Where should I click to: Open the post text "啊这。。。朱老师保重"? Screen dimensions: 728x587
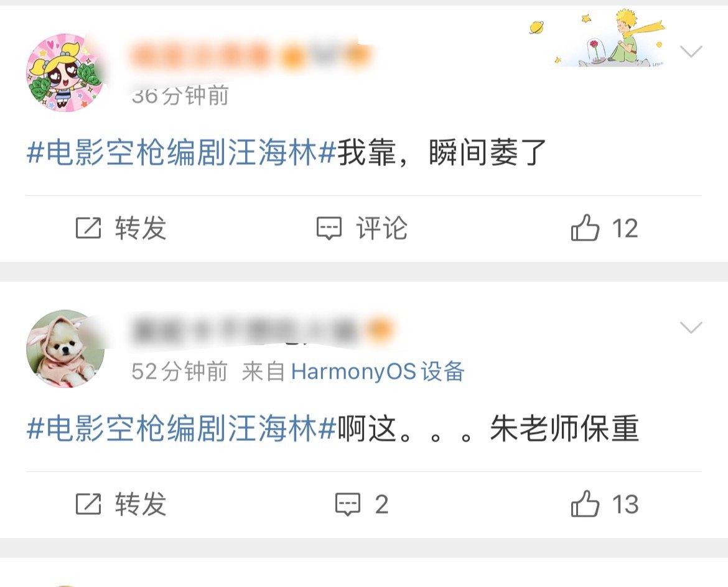click(488, 428)
